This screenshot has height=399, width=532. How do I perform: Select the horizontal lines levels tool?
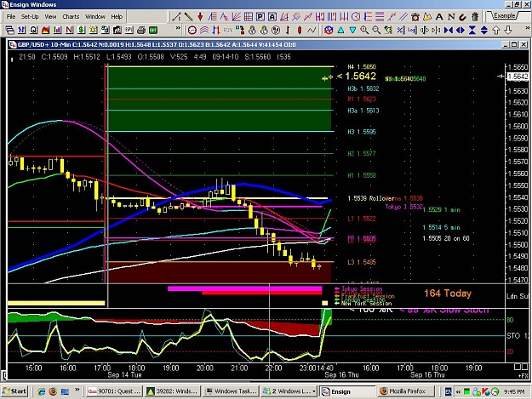[380, 17]
